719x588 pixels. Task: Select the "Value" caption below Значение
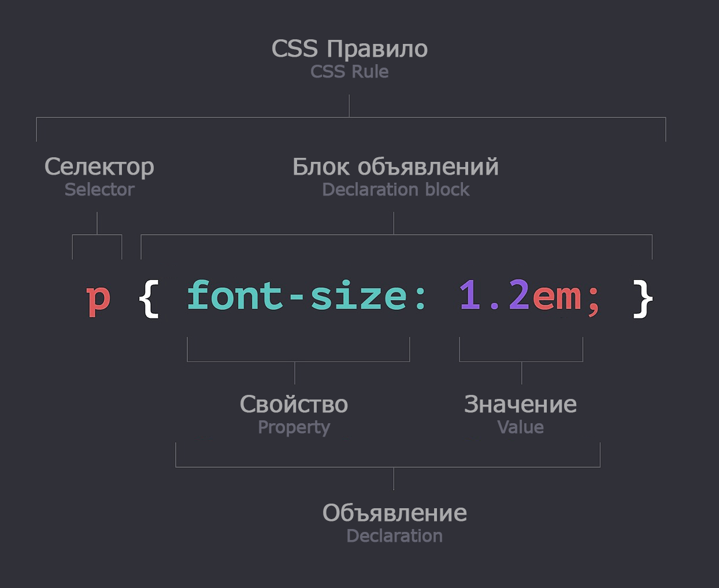pos(520,427)
